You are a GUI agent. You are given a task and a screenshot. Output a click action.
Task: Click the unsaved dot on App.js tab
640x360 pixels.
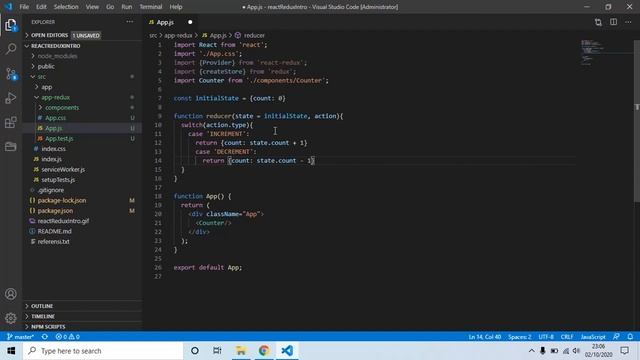[190, 22]
